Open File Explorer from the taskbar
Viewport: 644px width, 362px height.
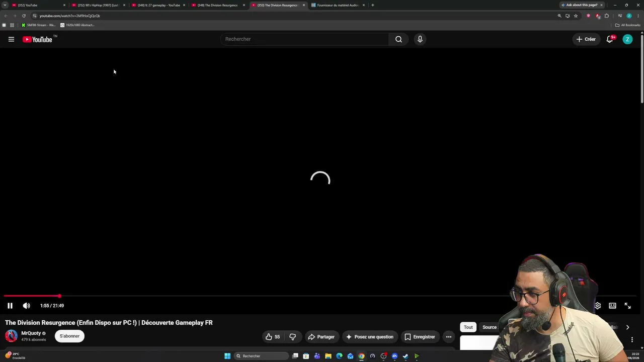[x=328, y=356]
